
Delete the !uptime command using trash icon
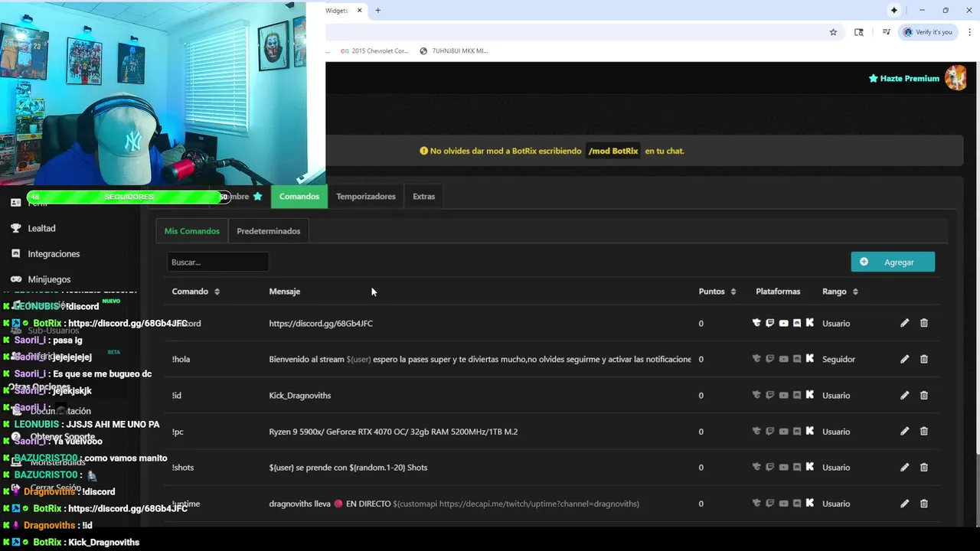[923, 504]
